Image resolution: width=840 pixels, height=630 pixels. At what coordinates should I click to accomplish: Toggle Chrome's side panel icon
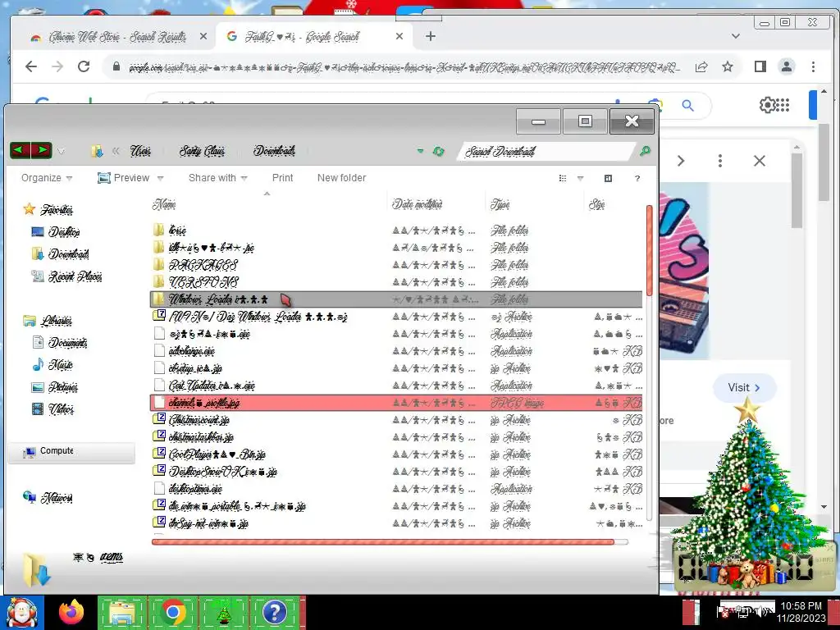[760, 66]
